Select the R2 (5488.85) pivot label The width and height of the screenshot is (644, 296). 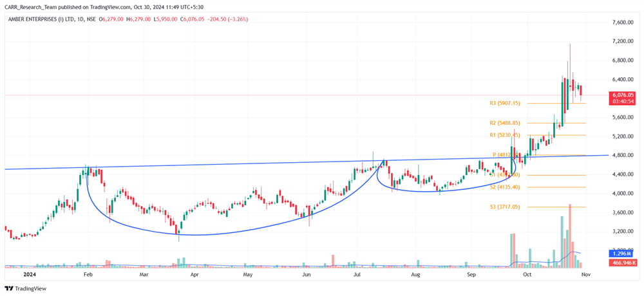pos(505,123)
